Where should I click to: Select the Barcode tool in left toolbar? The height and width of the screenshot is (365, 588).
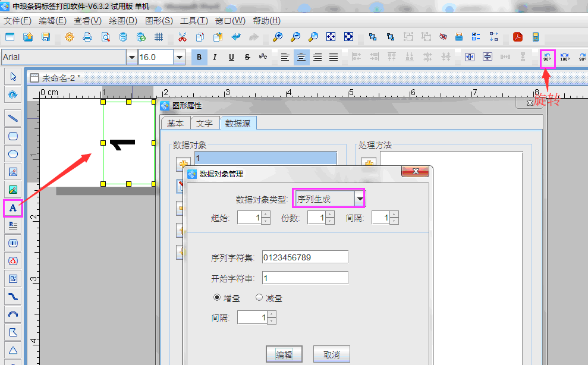point(12,243)
